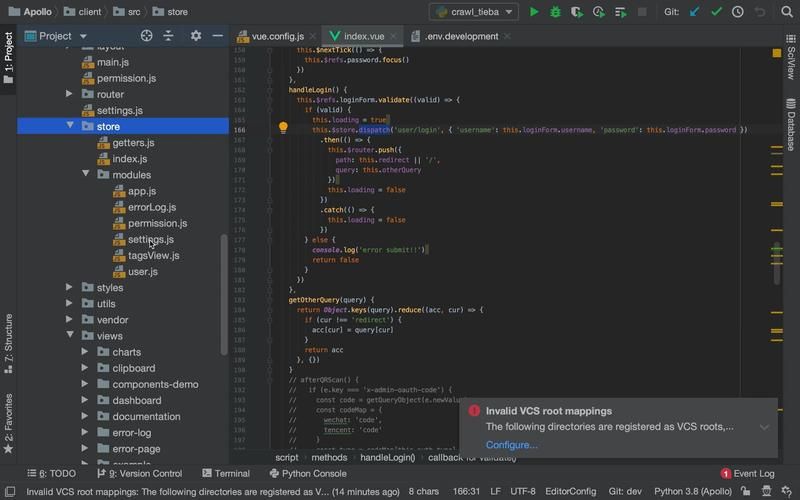The image size is (800, 500).
Task: Open the Terminal tab
Action: pyautogui.click(x=224, y=473)
